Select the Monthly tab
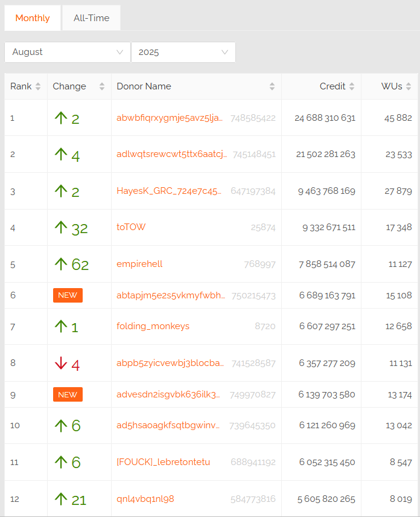 (33, 18)
